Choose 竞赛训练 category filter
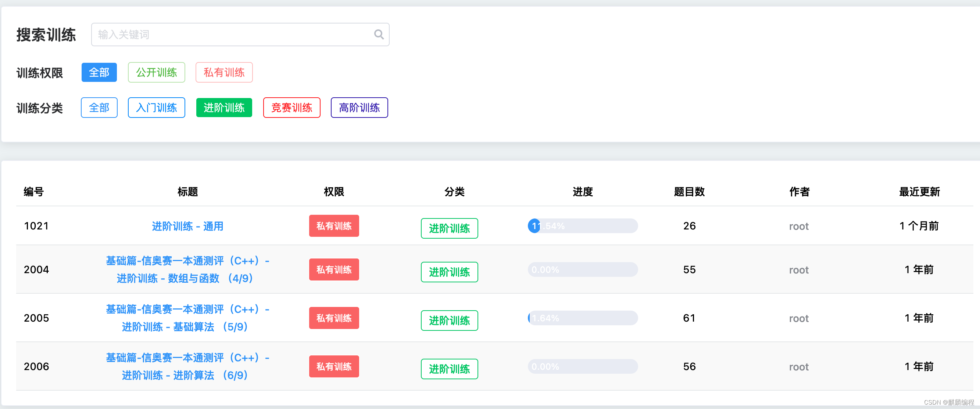980x409 pixels. pyautogui.click(x=292, y=108)
